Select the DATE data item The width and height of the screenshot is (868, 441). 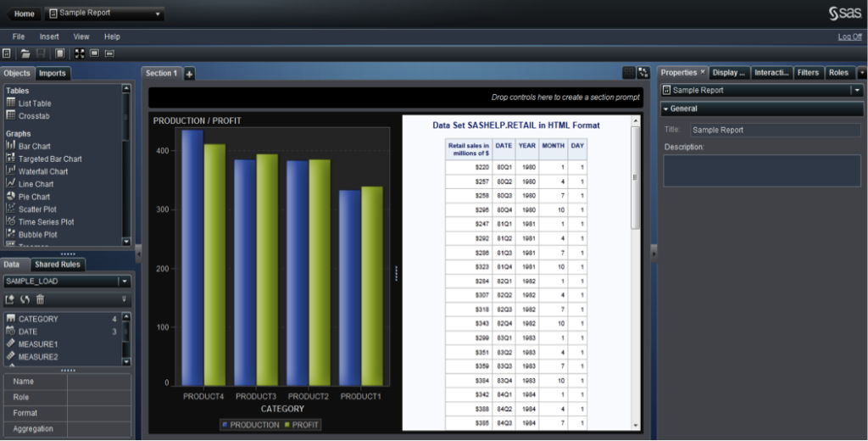pos(62,332)
